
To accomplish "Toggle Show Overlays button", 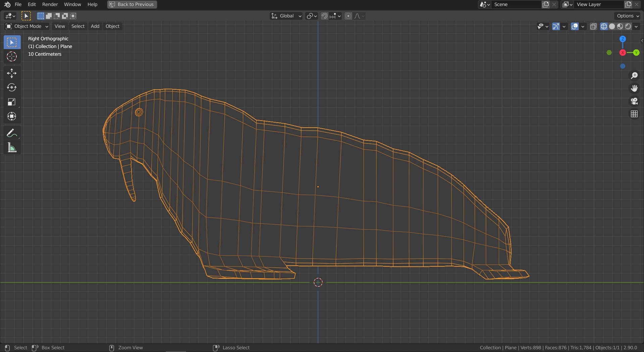I will 575,26.
